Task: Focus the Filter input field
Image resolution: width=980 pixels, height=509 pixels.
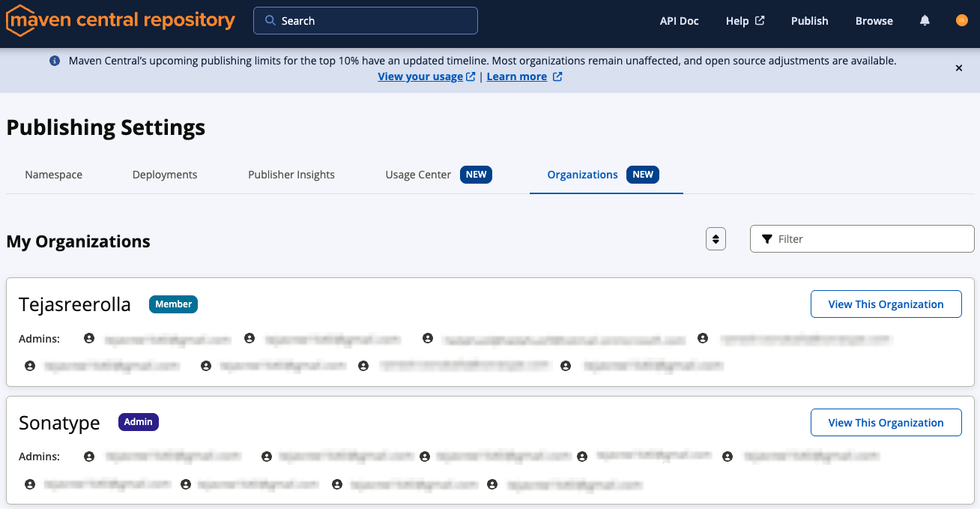Action: [862, 239]
